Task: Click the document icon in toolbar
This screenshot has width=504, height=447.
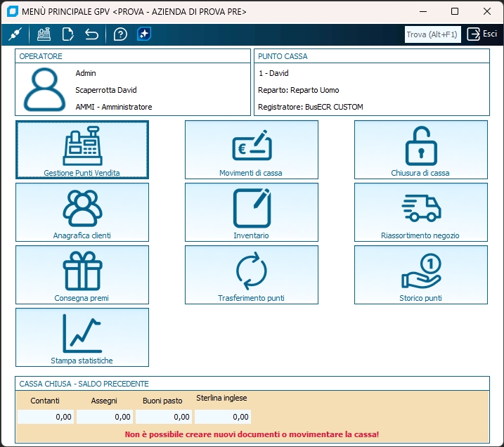Action: [67, 34]
